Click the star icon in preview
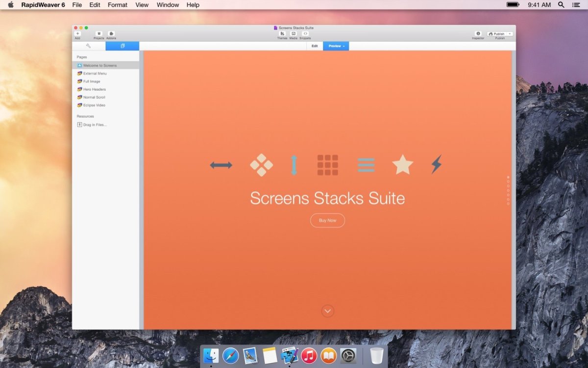Viewport: 588px width, 368px height. (x=403, y=165)
